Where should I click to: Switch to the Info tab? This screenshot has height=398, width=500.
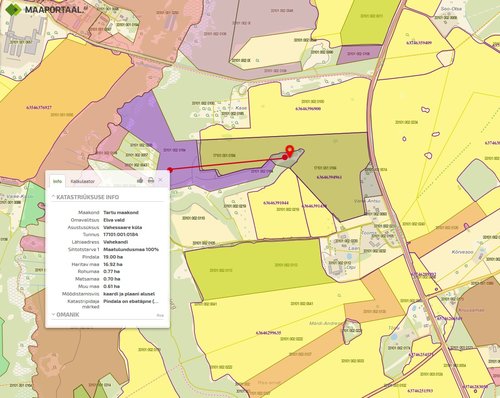click(57, 181)
